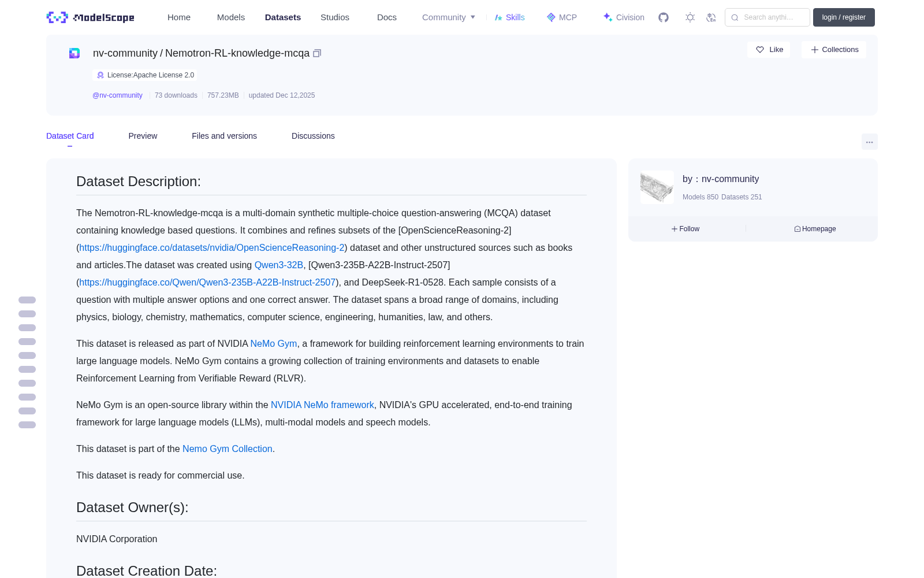The image size is (924, 578).
Task: Go to Home in navigation
Action: pyautogui.click(x=179, y=17)
